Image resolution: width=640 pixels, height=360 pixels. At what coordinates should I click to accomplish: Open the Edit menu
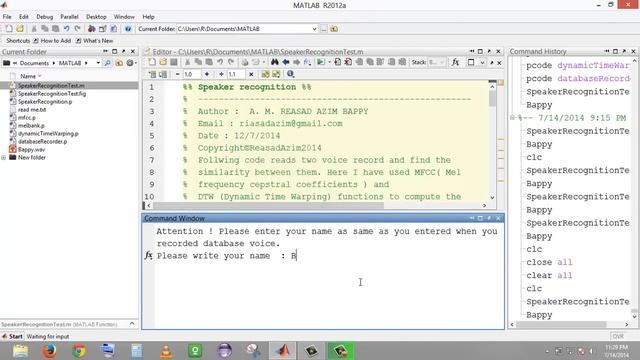click(24, 17)
